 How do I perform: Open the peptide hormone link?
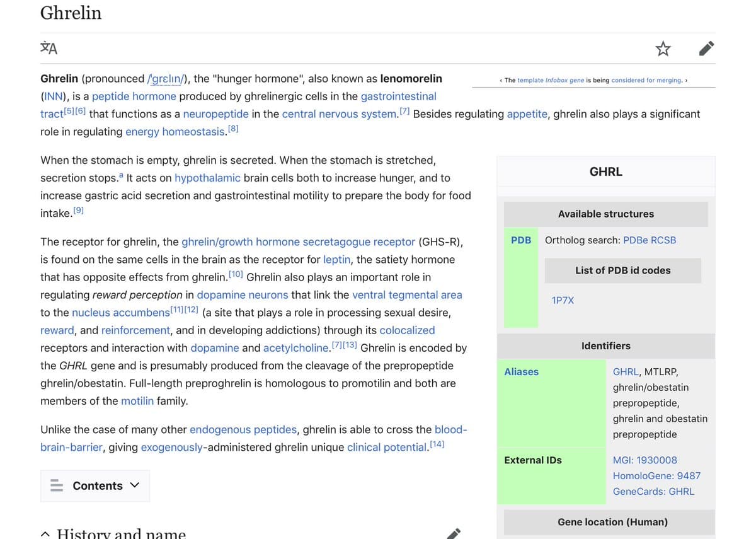(x=134, y=96)
